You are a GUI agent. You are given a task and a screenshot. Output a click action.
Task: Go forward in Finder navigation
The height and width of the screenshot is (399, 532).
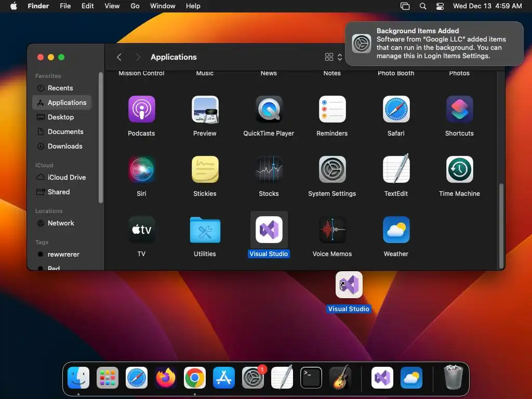point(137,57)
